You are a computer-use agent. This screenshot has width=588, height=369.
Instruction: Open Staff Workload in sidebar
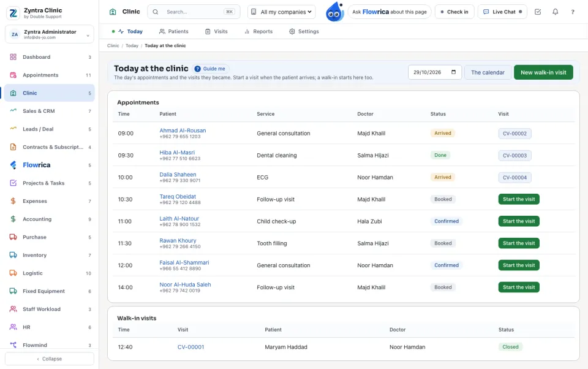tap(50, 310)
